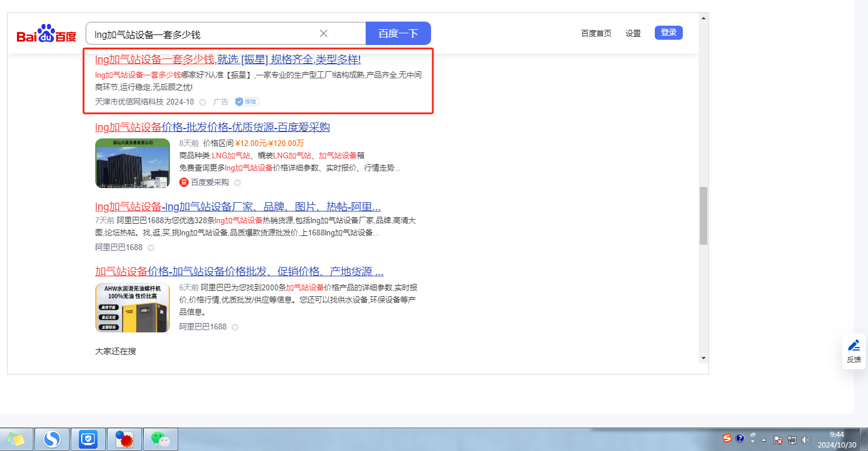Viewport: 868px width, 451px height.
Task: Click the 商品种类 line of the 爱采购 result
Action: tap(272, 155)
